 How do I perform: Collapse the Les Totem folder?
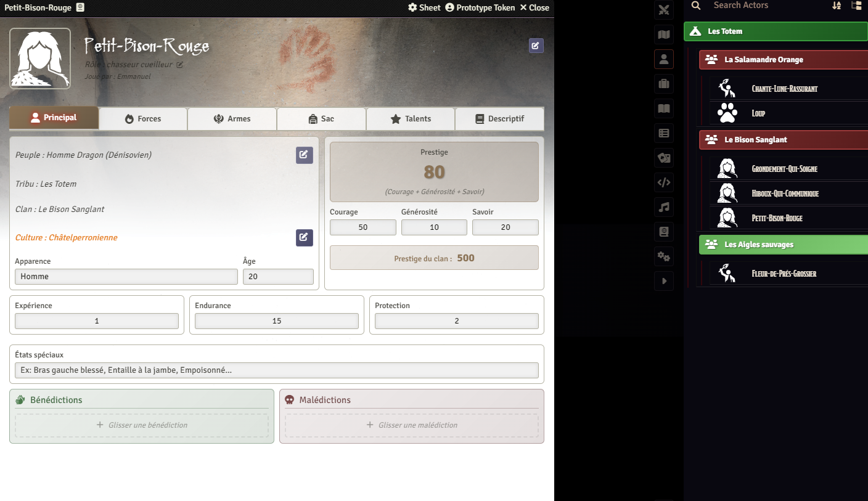(x=776, y=31)
